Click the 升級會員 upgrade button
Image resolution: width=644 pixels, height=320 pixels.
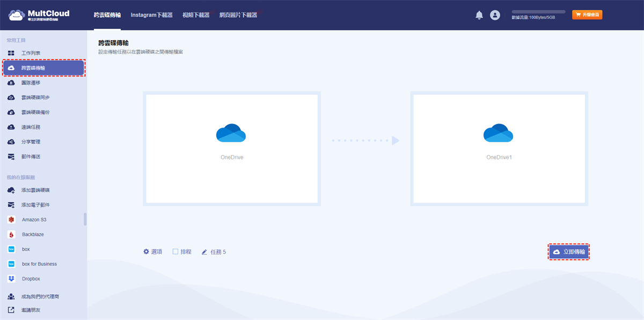pos(587,15)
